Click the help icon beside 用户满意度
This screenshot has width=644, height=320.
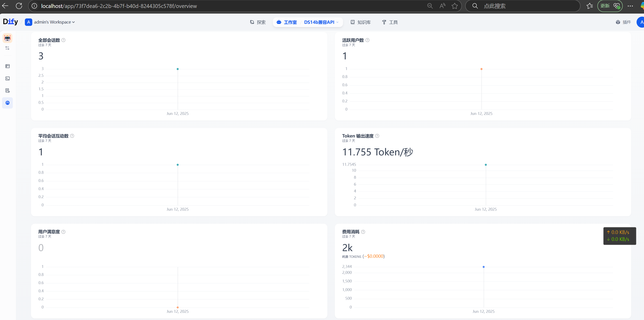64,232
